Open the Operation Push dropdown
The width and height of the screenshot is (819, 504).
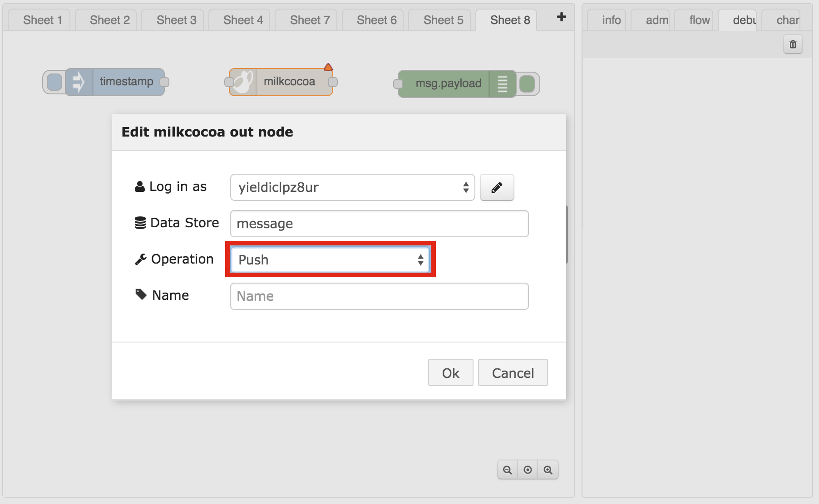(x=329, y=259)
